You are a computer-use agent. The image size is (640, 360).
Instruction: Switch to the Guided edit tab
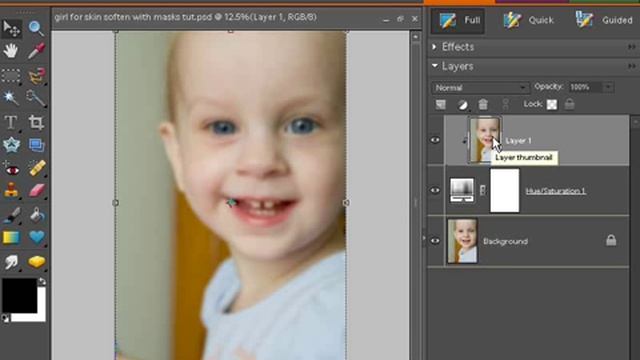tap(604, 20)
